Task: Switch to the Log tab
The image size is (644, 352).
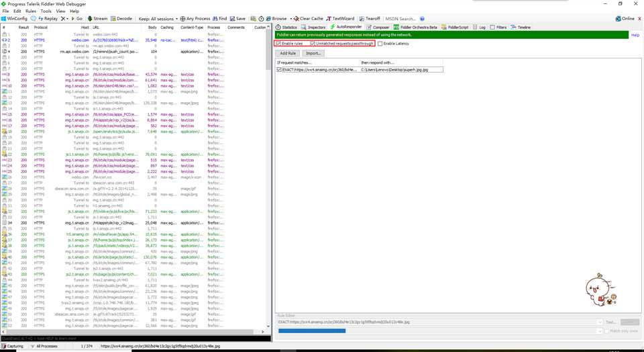Action: 479,27
